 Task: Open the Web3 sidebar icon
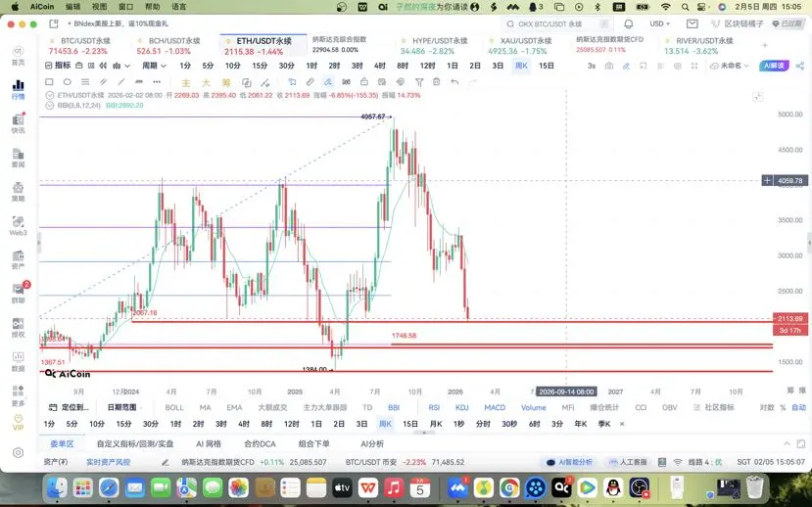(x=19, y=225)
